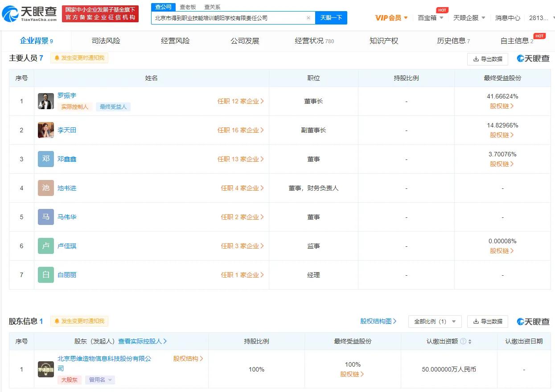Open 罗振宇's name link
The height and width of the screenshot is (392, 555).
coord(67,96)
